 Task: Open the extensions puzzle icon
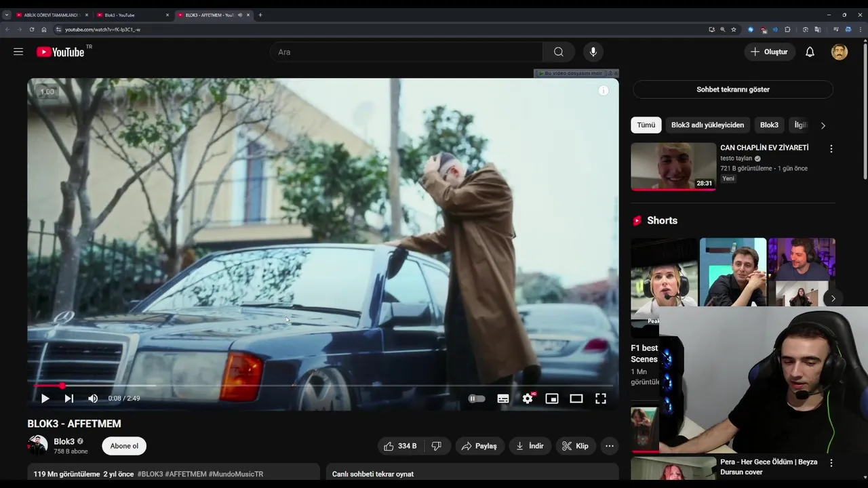click(787, 30)
